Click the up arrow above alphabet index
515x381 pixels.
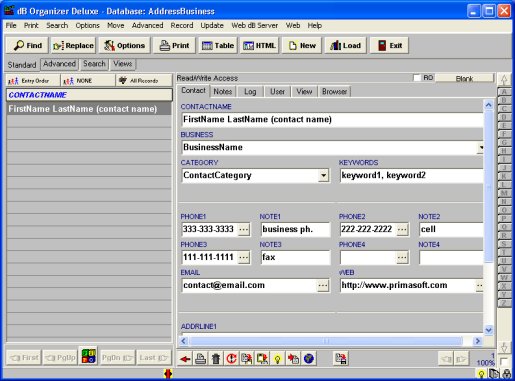(x=504, y=79)
